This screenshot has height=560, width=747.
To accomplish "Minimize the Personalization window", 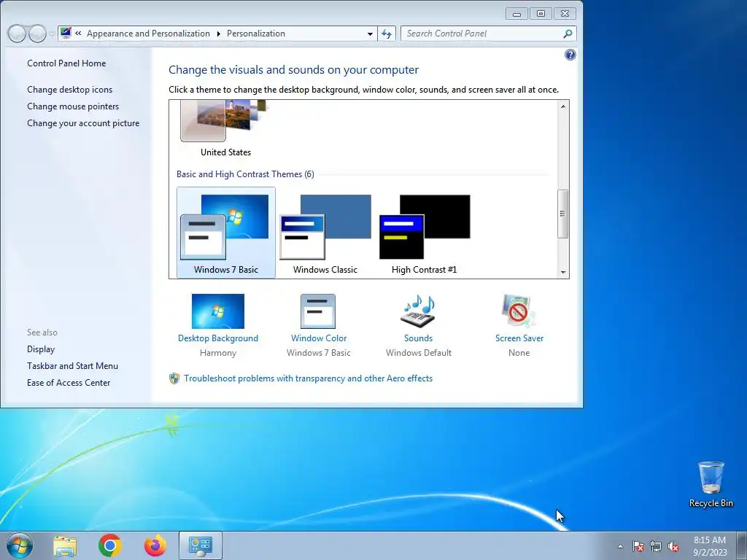I will [x=516, y=14].
